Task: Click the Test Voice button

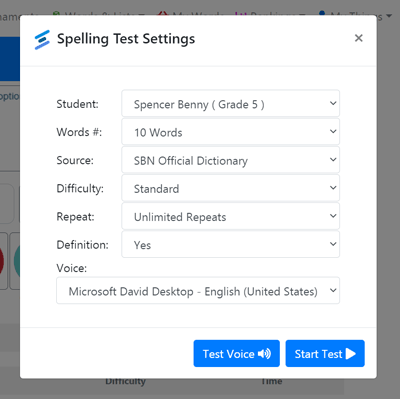Action: pyautogui.click(x=237, y=354)
